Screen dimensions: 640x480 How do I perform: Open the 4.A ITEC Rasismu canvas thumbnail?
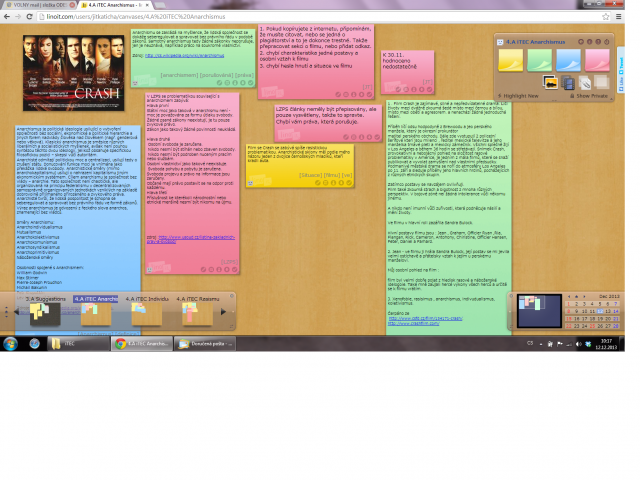click(x=197, y=314)
